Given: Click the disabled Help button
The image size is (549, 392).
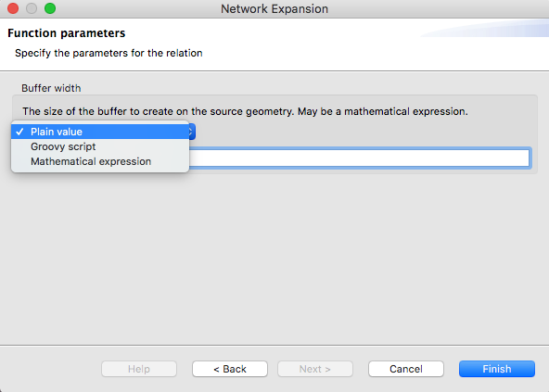Looking at the screenshot, I should pyautogui.click(x=139, y=369).
